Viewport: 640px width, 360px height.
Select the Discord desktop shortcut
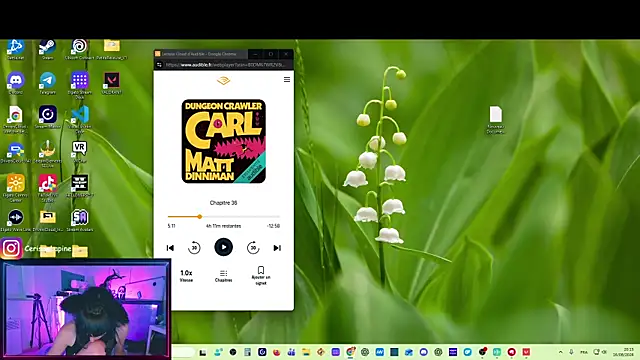coord(16,83)
